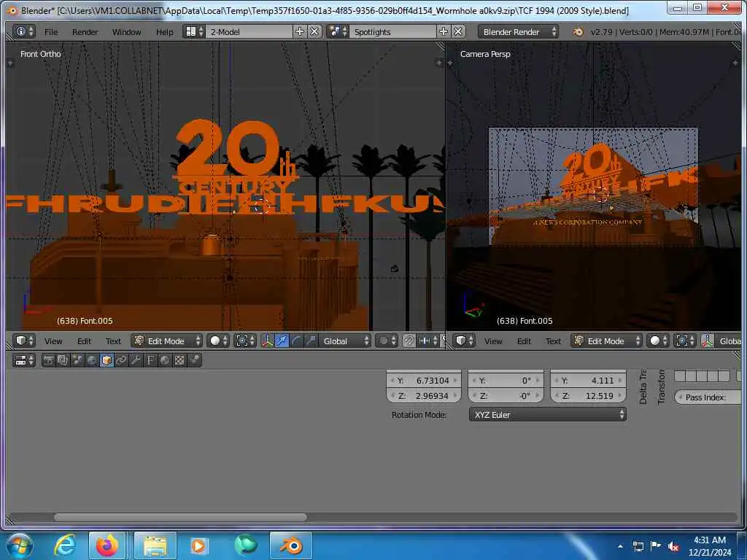Open Edit menu in right viewport header
This screenshot has width=747, height=560.
[524, 341]
